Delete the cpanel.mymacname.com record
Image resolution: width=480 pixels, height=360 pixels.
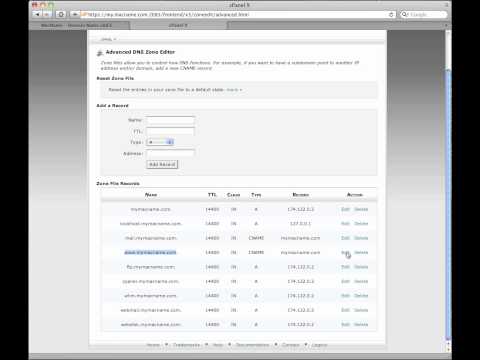(x=361, y=281)
